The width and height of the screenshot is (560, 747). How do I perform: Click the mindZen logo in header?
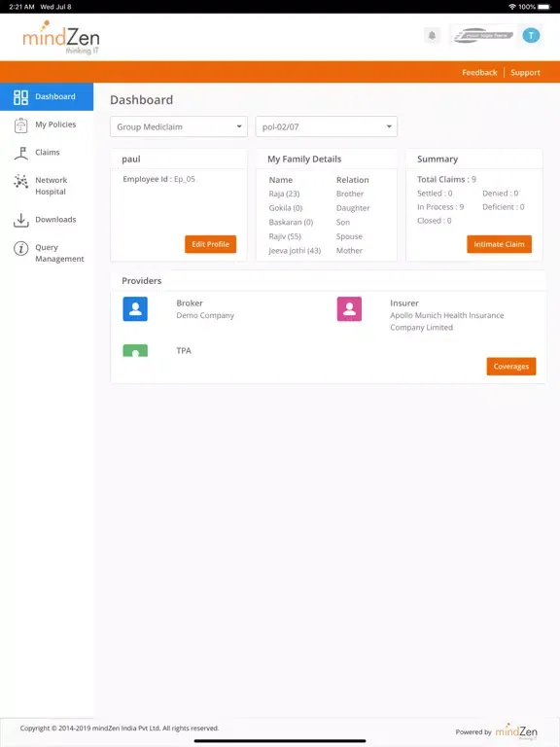61,38
